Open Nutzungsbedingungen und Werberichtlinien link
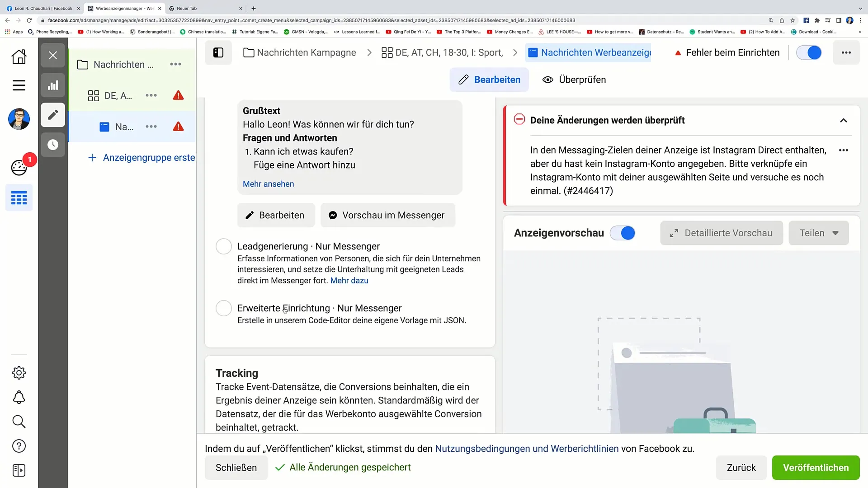868x488 pixels. coord(527,449)
